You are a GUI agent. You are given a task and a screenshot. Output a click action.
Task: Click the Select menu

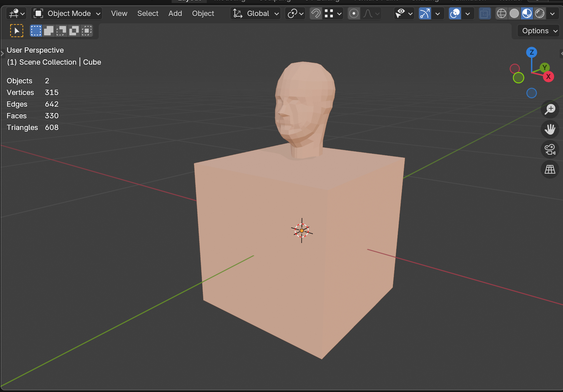[x=148, y=14]
